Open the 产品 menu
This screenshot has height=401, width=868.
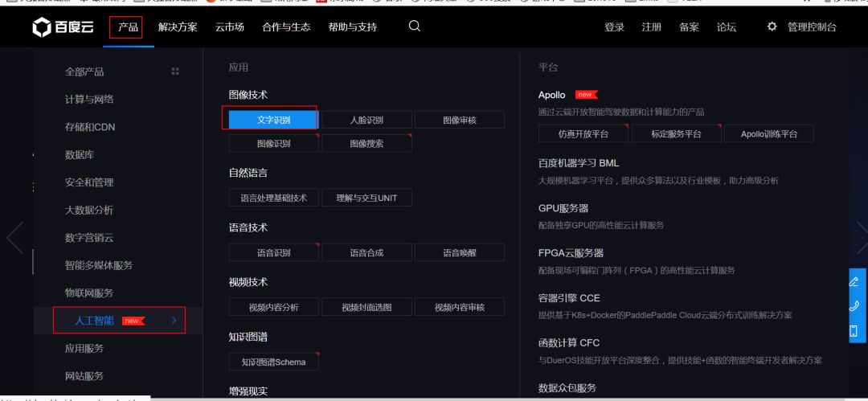point(128,27)
